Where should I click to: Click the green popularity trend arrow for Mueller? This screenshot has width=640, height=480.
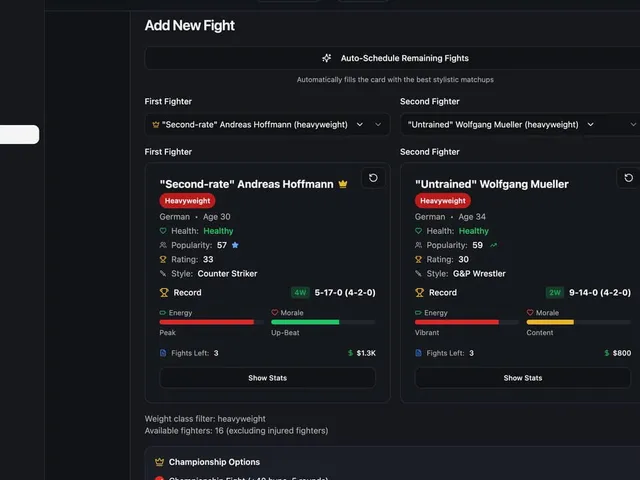[x=493, y=245]
